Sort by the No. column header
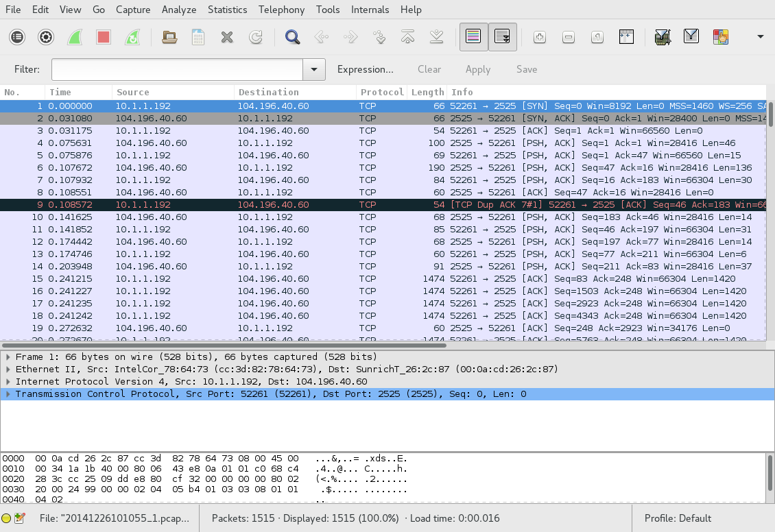Screen dimensions: 775x532 [x=23, y=92]
